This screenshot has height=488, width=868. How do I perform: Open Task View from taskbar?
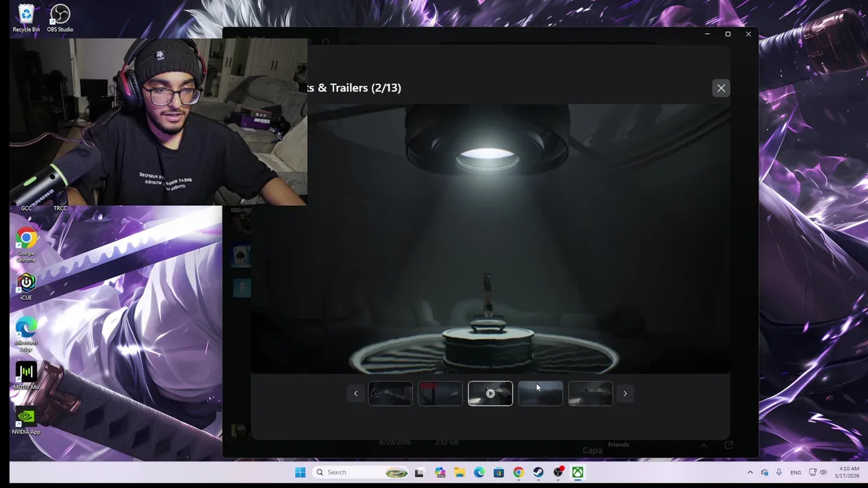419,472
